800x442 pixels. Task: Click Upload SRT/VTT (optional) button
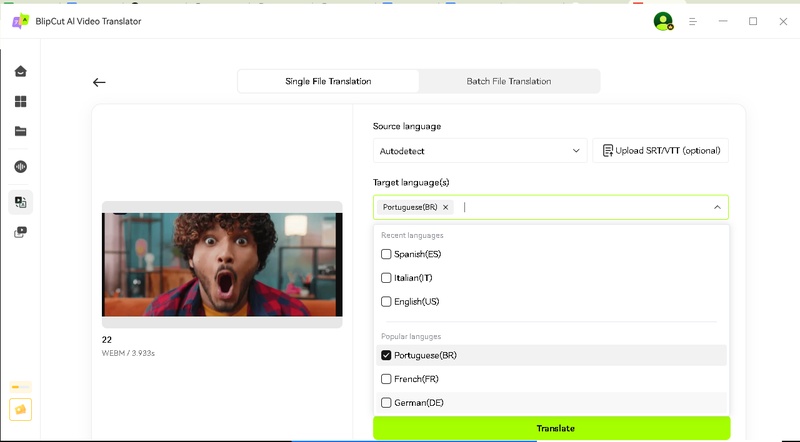coord(660,151)
